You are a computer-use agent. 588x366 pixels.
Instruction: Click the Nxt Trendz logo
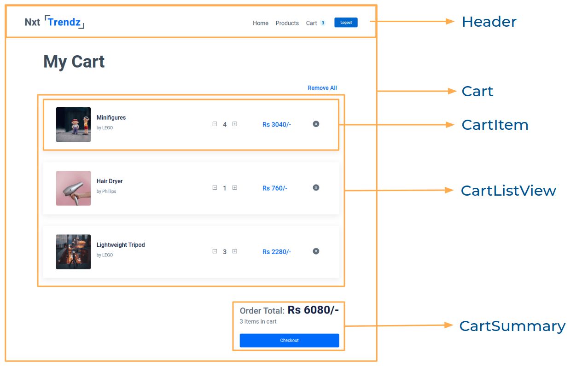click(55, 22)
